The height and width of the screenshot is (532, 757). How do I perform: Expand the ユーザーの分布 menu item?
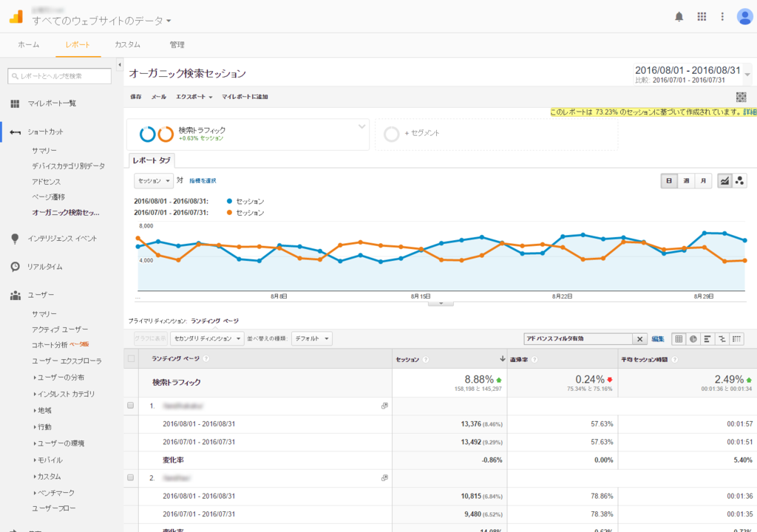[59, 378]
